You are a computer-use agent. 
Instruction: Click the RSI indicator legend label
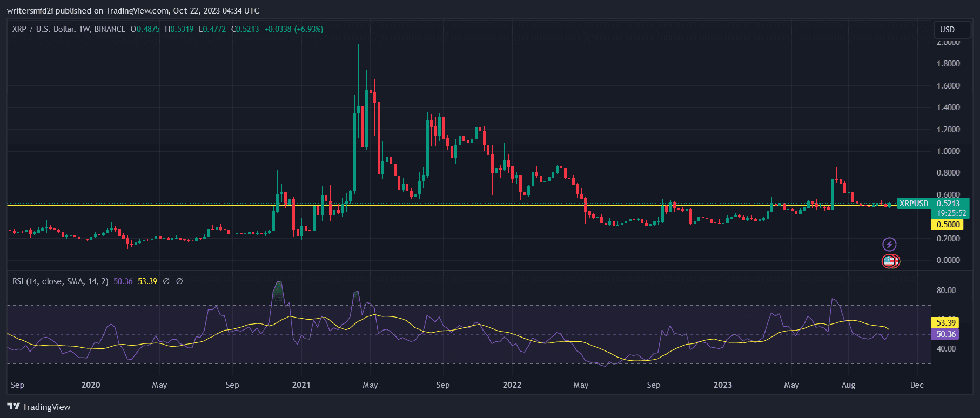[x=60, y=281]
